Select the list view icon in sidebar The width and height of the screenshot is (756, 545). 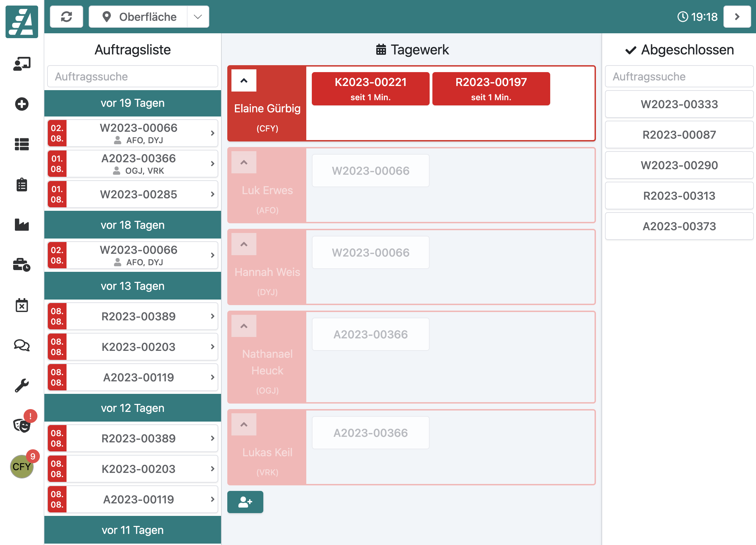[22, 144]
